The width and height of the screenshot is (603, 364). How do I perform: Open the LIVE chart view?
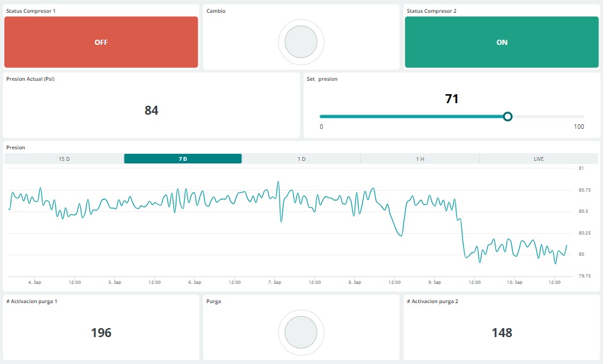click(538, 159)
